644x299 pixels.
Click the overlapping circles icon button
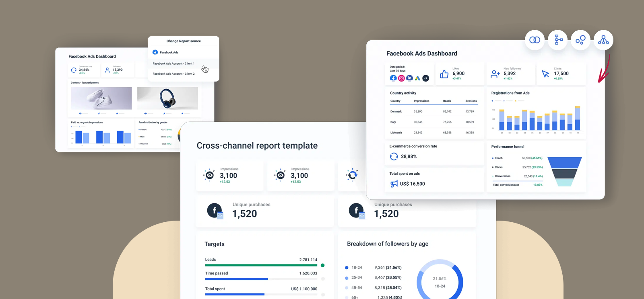point(535,40)
